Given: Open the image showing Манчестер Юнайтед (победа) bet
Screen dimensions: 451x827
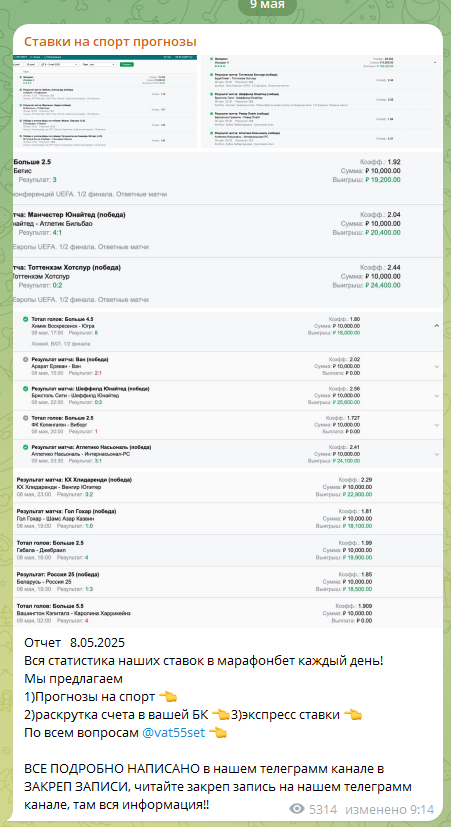Looking at the screenshot, I should click(227, 230).
